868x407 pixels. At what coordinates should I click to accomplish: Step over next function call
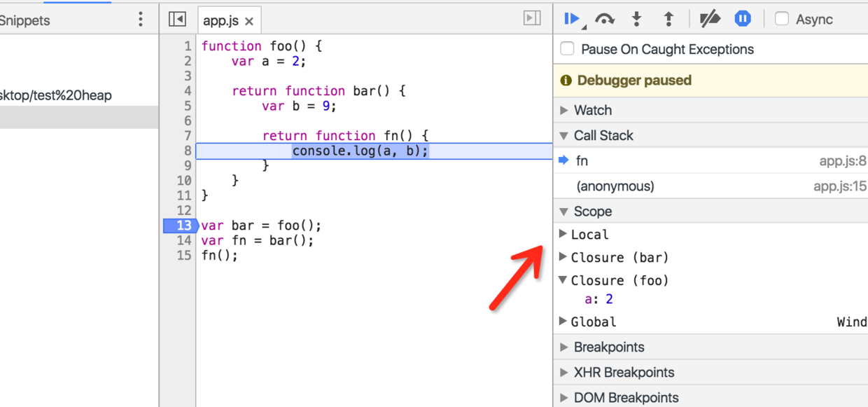click(x=605, y=20)
